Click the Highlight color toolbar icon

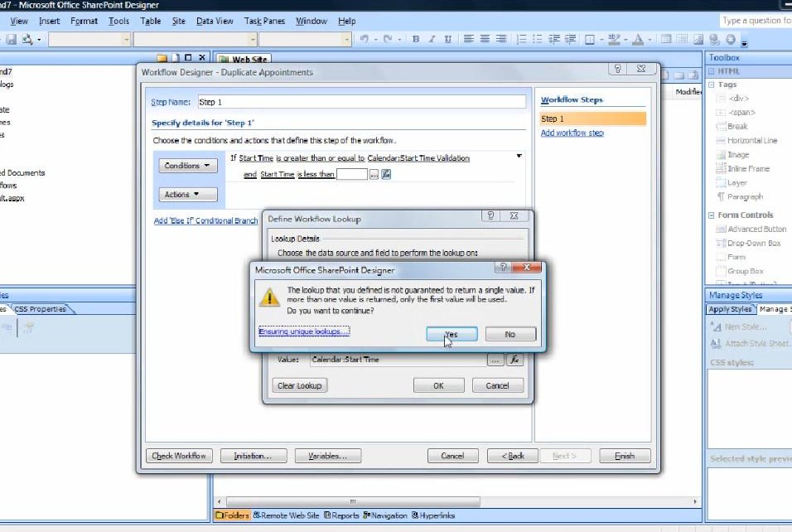click(614, 40)
